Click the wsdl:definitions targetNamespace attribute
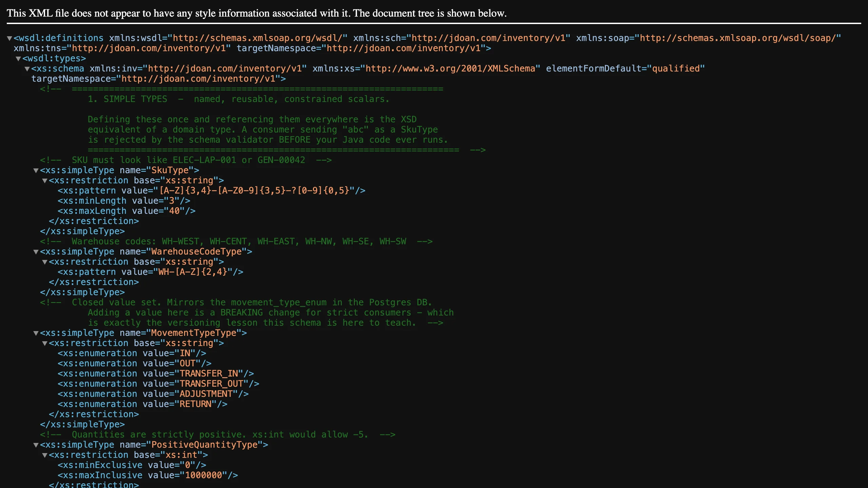868x488 pixels. [361, 48]
